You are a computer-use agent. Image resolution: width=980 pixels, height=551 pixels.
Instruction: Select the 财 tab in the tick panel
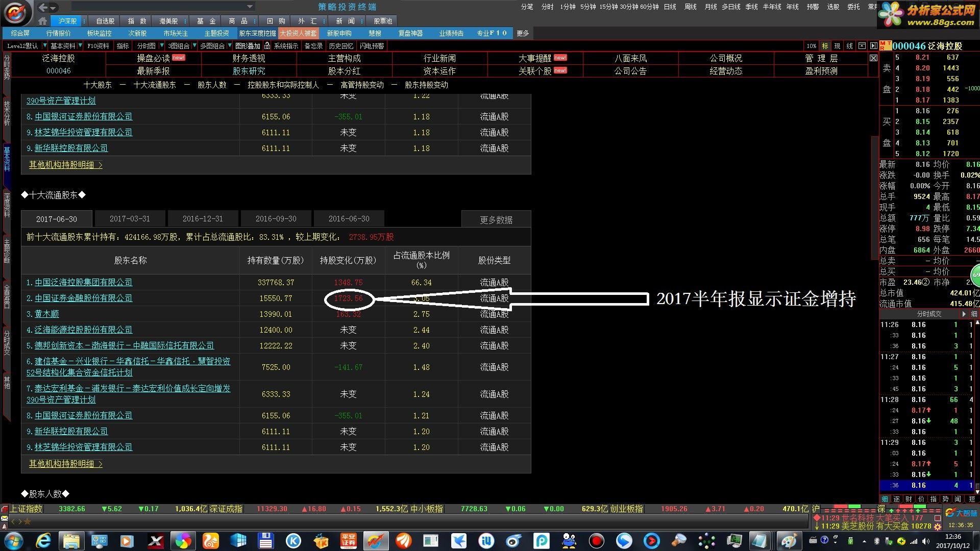coord(909,499)
